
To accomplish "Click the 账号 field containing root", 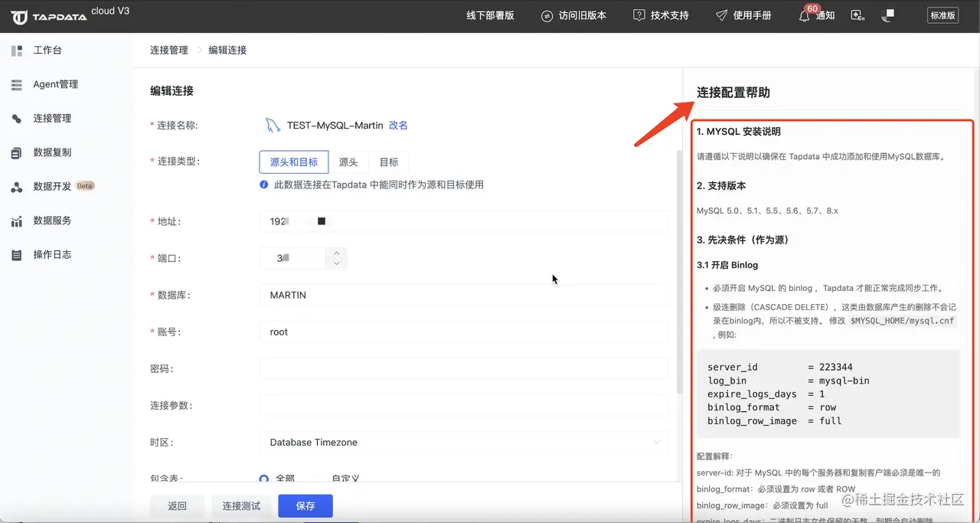I will click(464, 332).
